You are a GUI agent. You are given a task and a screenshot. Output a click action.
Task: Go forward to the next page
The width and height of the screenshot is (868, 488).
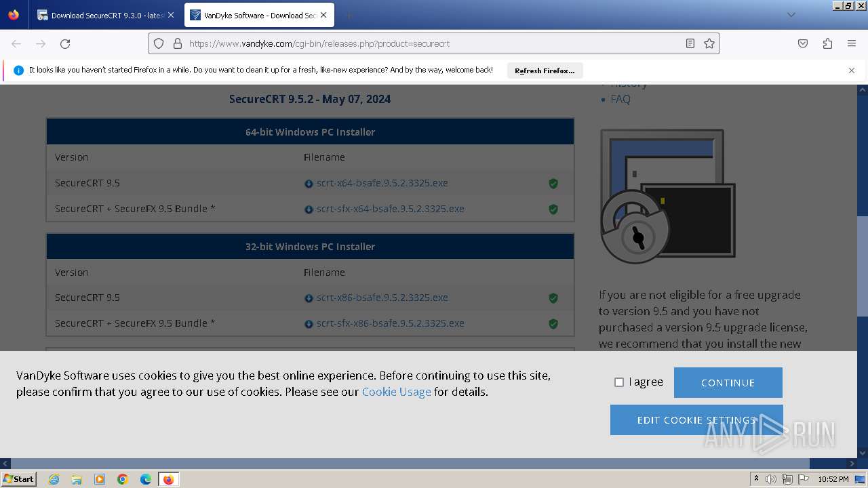41,43
